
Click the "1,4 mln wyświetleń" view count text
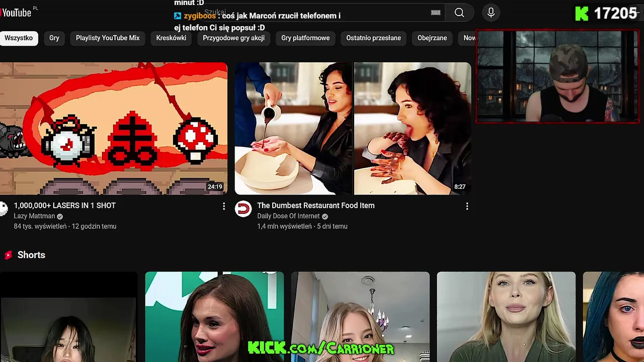point(284,226)
